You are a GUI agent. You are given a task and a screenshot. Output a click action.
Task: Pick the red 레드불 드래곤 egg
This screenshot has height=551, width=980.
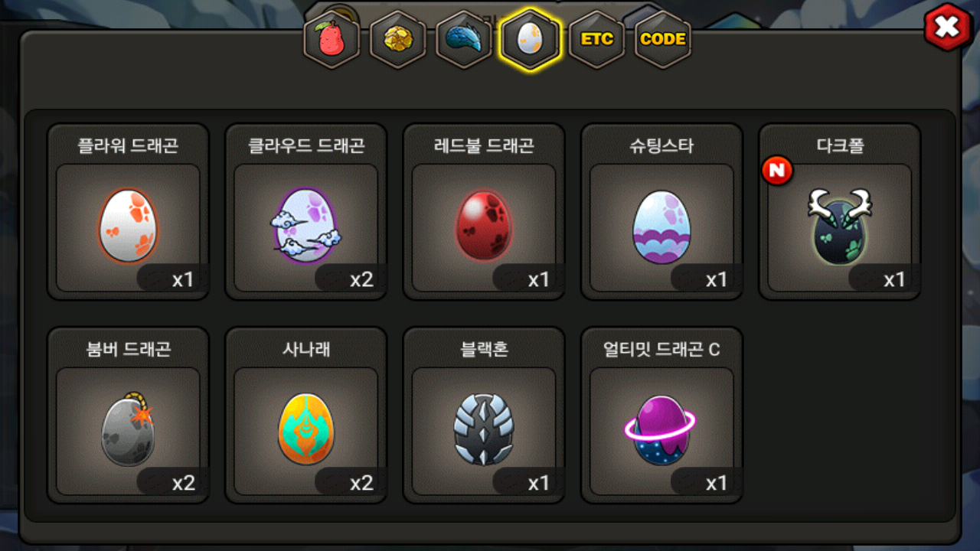(484, 227)
